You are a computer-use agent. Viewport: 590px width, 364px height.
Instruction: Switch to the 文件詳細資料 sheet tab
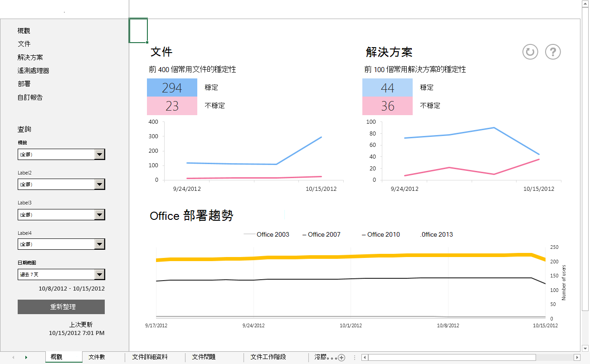(x=150, y=357)
